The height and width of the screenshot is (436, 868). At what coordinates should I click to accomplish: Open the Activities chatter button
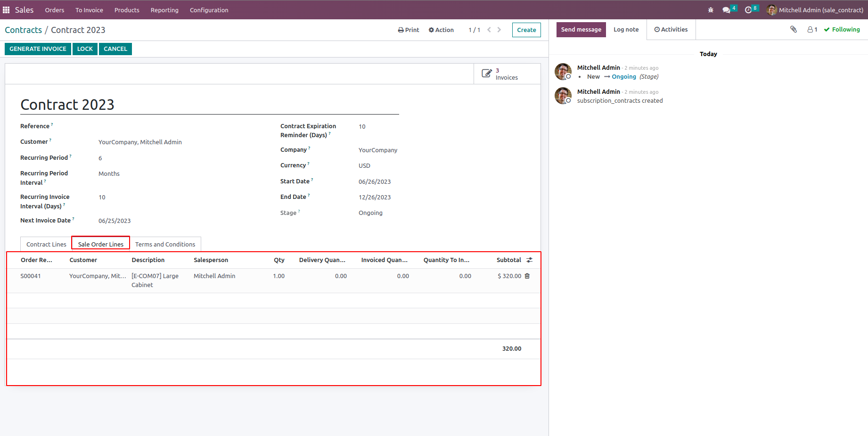[671, 29]
